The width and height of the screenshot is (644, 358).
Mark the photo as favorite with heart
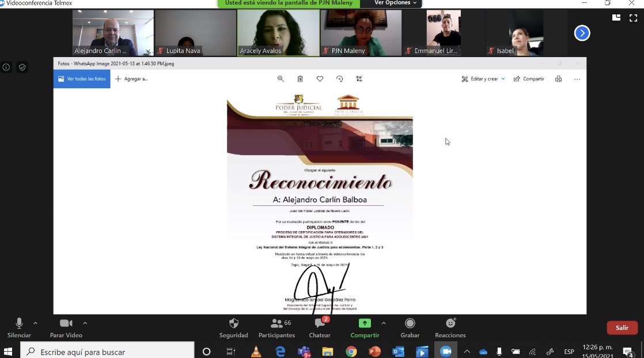pos(320,79)
